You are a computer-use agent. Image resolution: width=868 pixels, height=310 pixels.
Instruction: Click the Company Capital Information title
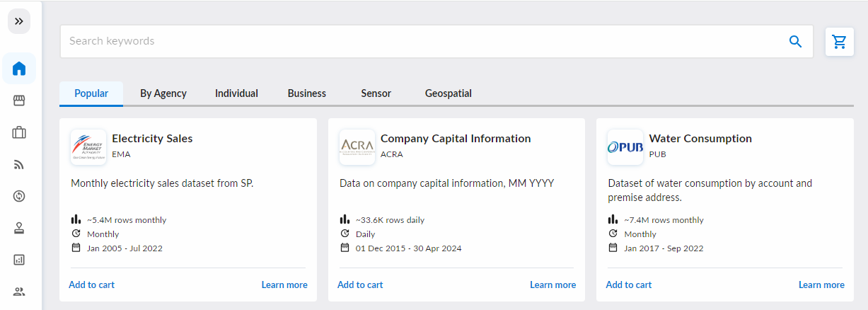pyautogui.click(x=456, y=139)
